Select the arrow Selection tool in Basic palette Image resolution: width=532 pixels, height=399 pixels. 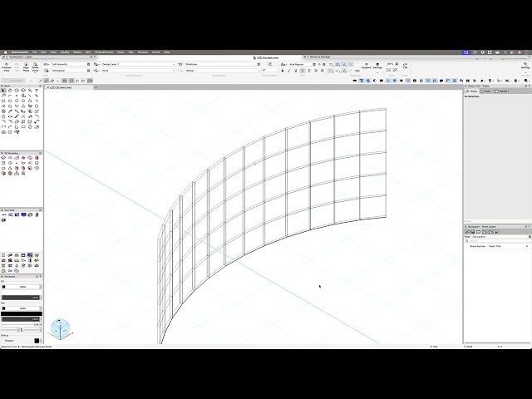click(x=3, y=91)
